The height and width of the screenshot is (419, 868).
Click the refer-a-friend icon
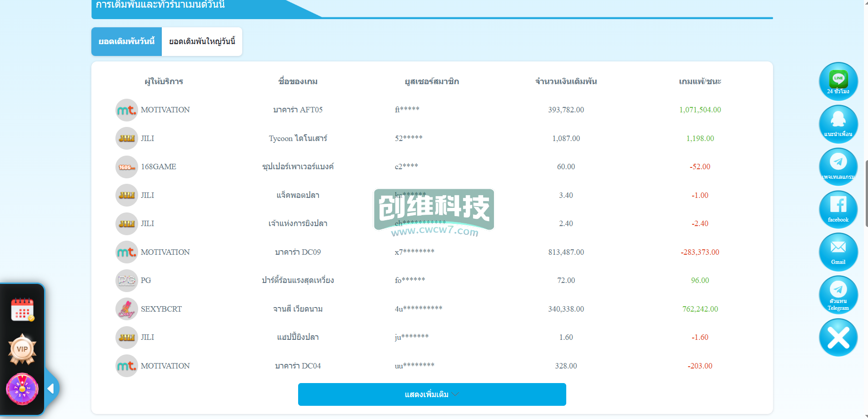[x=838, y=124]
